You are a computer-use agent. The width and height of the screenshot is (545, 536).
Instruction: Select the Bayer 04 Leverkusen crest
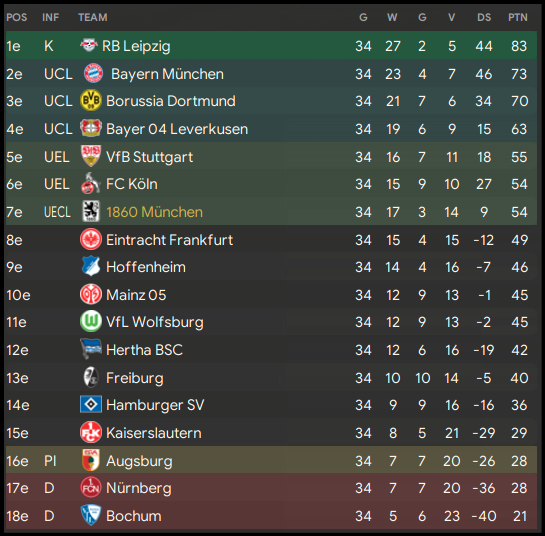click(91, 129)
